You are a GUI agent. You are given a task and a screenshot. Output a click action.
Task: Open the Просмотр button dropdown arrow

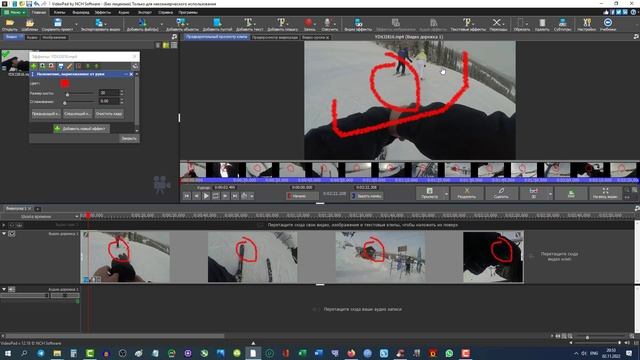coord(446,193)
